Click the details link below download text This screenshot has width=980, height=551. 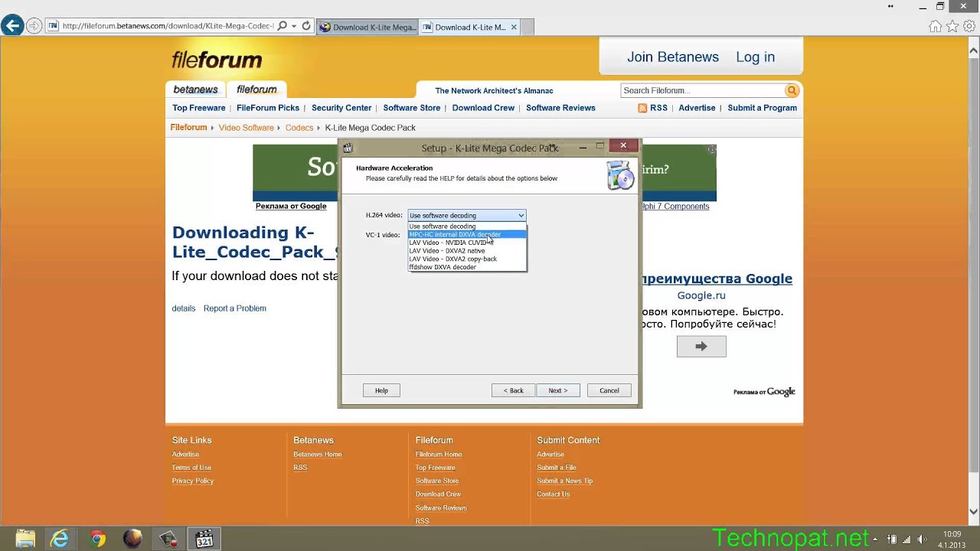pyautogui.click(x=184, y=308)
